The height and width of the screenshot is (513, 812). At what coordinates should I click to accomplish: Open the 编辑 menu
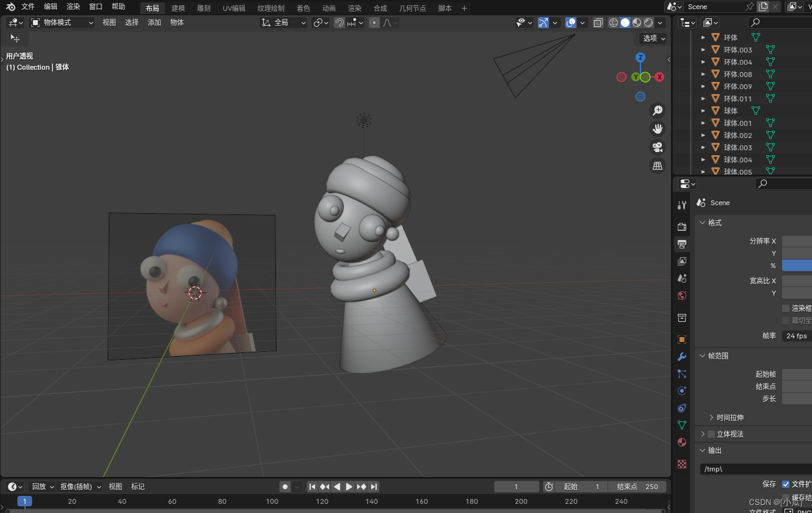[51, 7]
